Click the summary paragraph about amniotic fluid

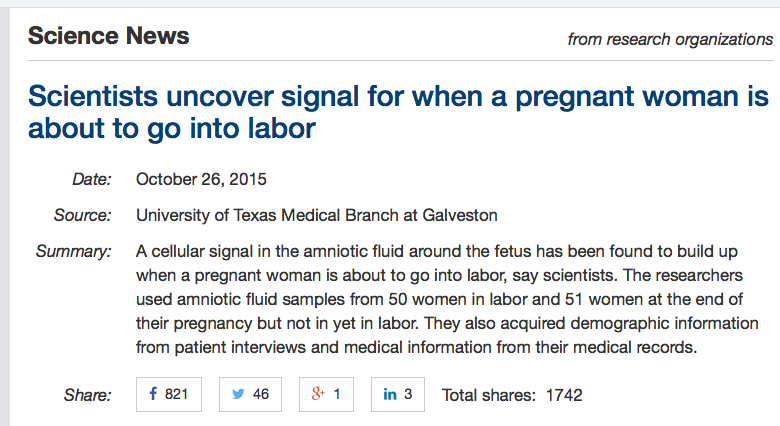coord(447,299)
